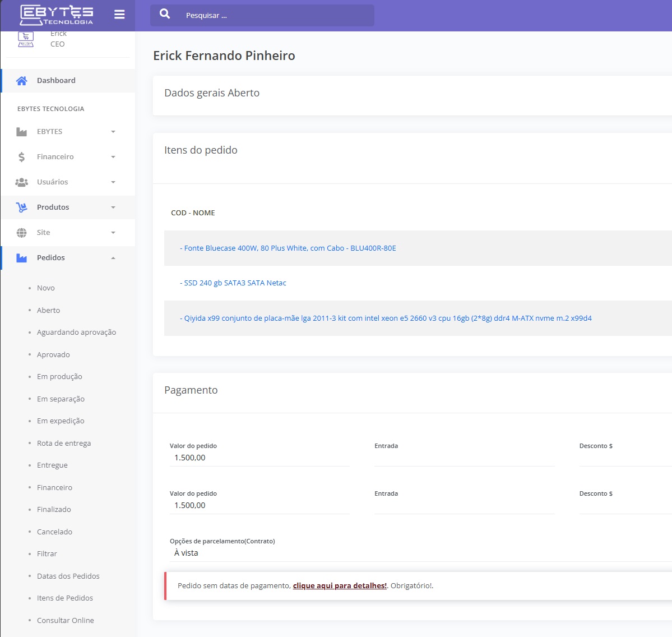Expand the Usuários menu arrow
The image size is (672, 637).
[113, 182]
